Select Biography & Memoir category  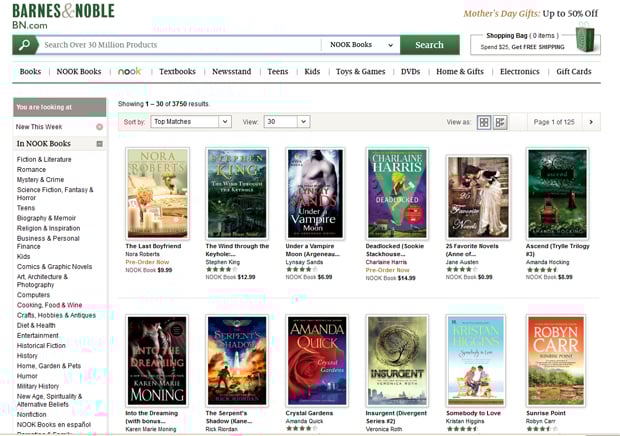[46, 218]
